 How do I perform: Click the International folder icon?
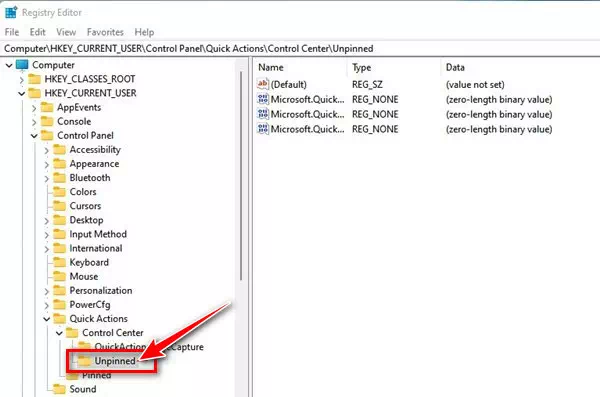pyautogui.click(x=59, y=248)
